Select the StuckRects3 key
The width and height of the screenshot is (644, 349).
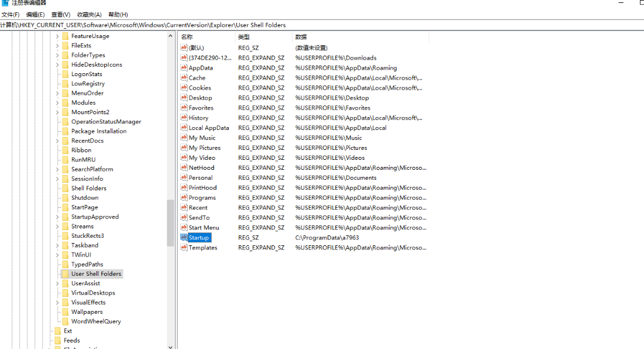[x=88, y=235]
